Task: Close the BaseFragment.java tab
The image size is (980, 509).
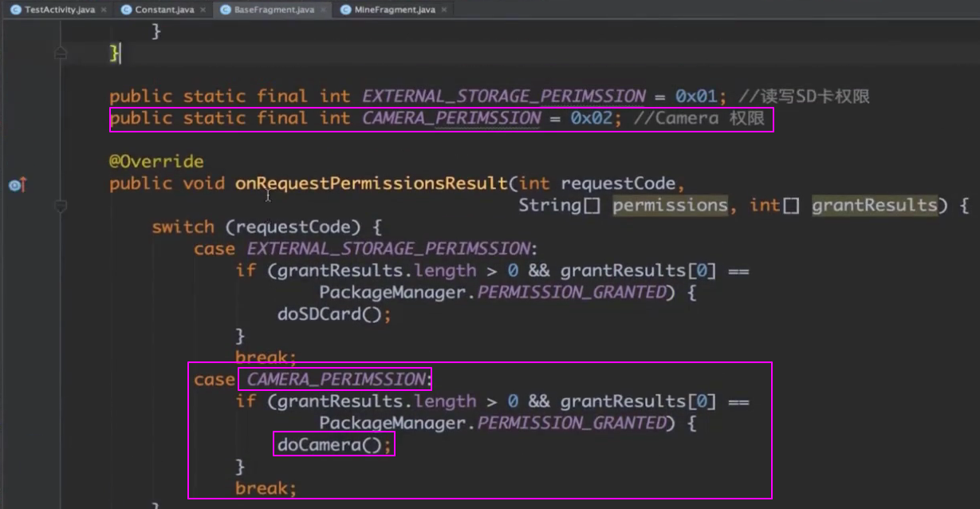Action: click(x=323, y=10)
